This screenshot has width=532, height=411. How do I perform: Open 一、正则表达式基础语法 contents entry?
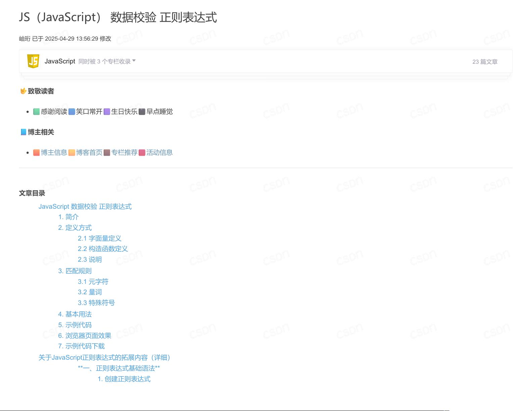point(119,368)
